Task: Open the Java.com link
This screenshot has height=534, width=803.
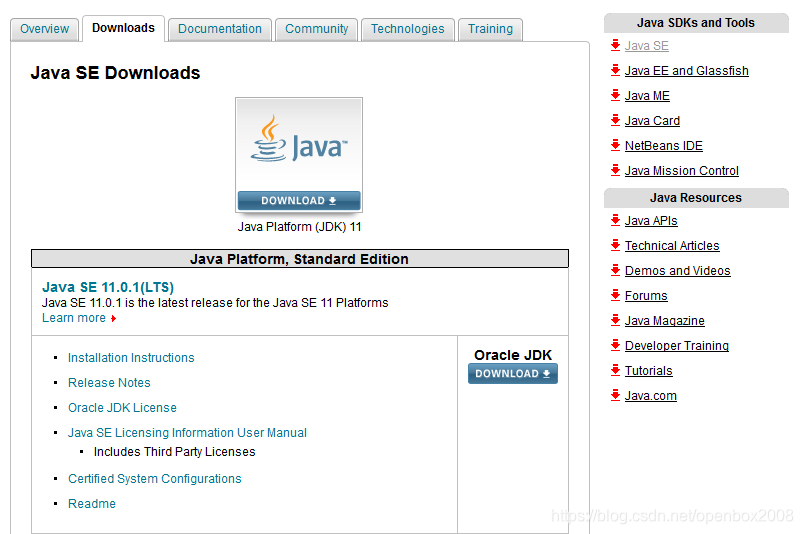Action: coord(651,396)
